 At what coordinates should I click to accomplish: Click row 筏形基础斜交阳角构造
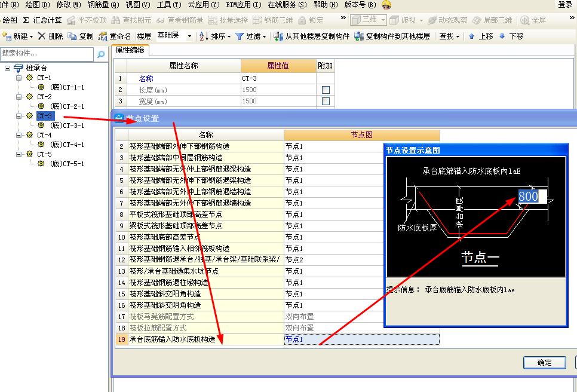tap(205, 294)
